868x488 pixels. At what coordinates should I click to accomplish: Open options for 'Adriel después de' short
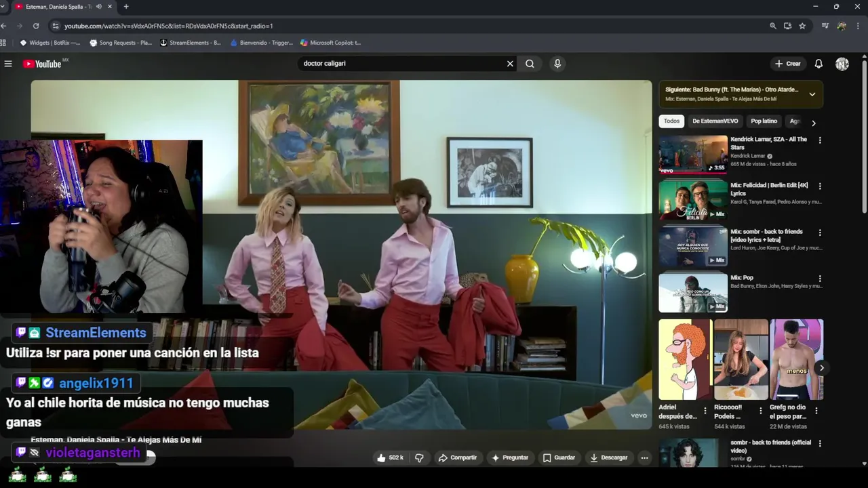(x=705, y=411)
